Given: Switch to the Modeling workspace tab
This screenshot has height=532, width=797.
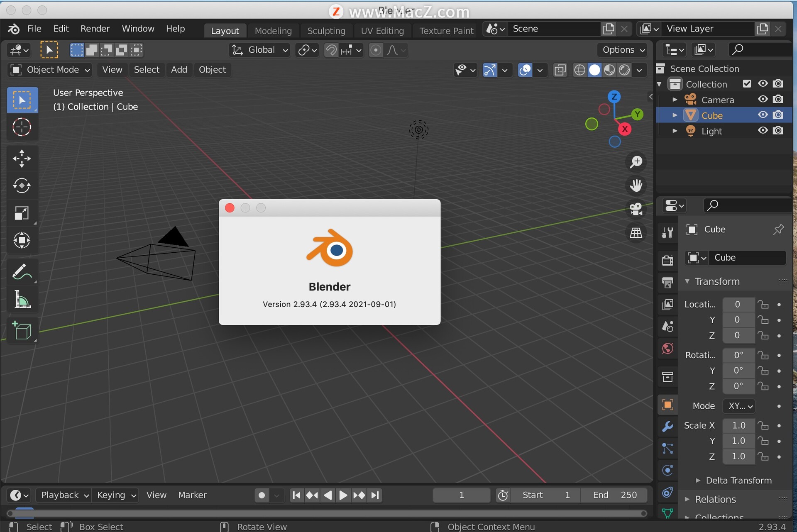Looking at the screenshot, I should click(273, 31).
